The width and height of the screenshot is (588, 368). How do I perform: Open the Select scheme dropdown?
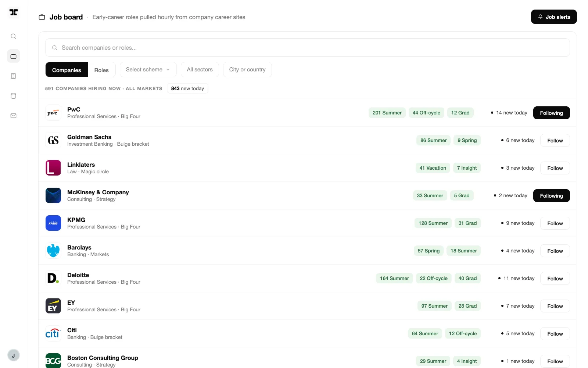148,70
